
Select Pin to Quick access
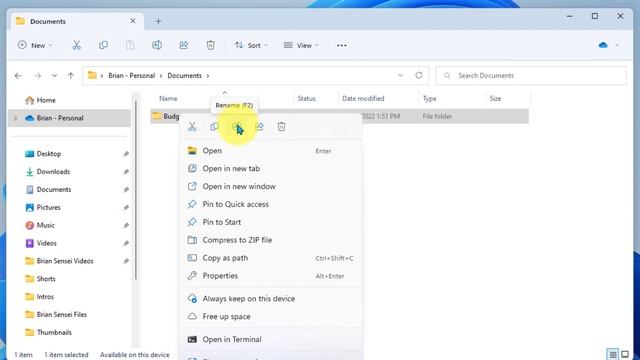click(x=270, y=204)
